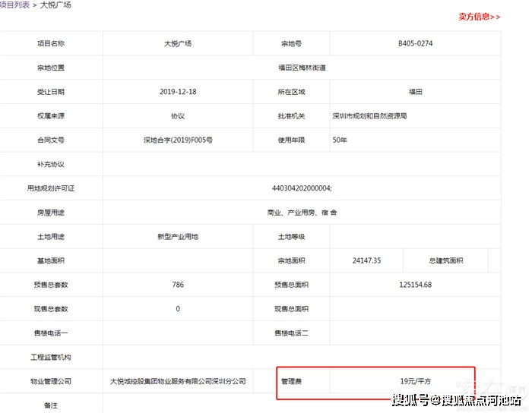Select the 备注 label
Viewport: 532px width, 413px height.
[51, 405]
